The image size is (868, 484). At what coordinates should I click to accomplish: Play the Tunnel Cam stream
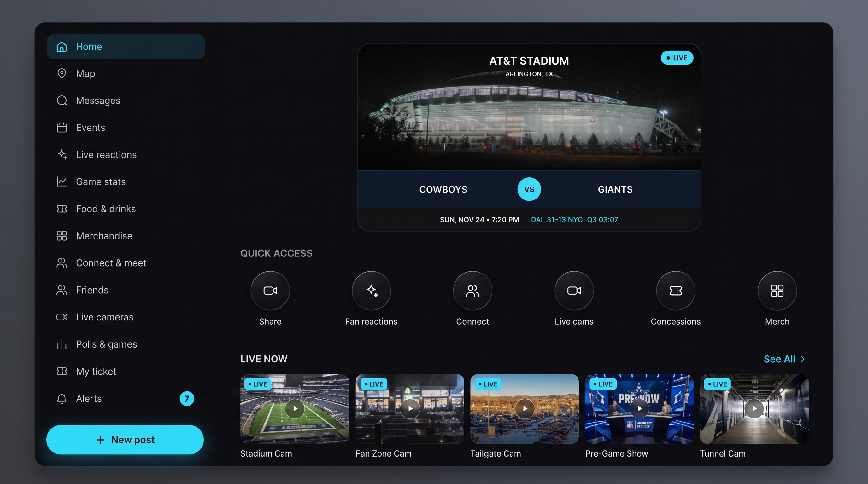pyautogui.click(x=754, y=409)
